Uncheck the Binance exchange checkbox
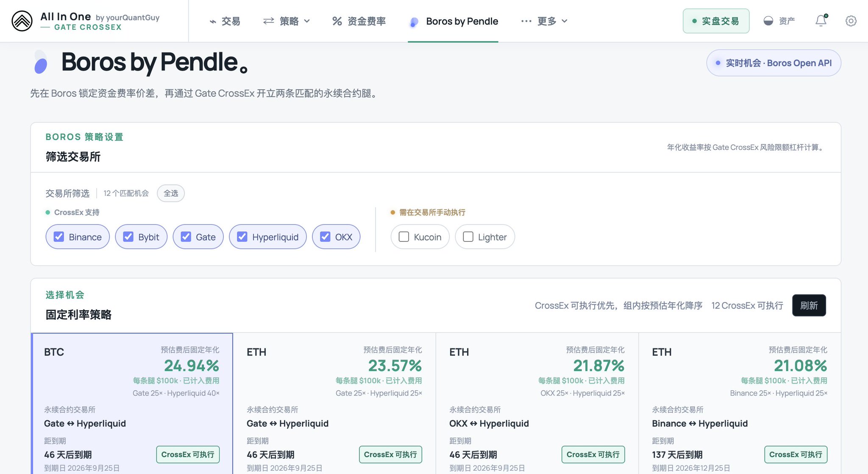This screenshot has height=474, width=868. pyautogui.click(x=59, y=237)
